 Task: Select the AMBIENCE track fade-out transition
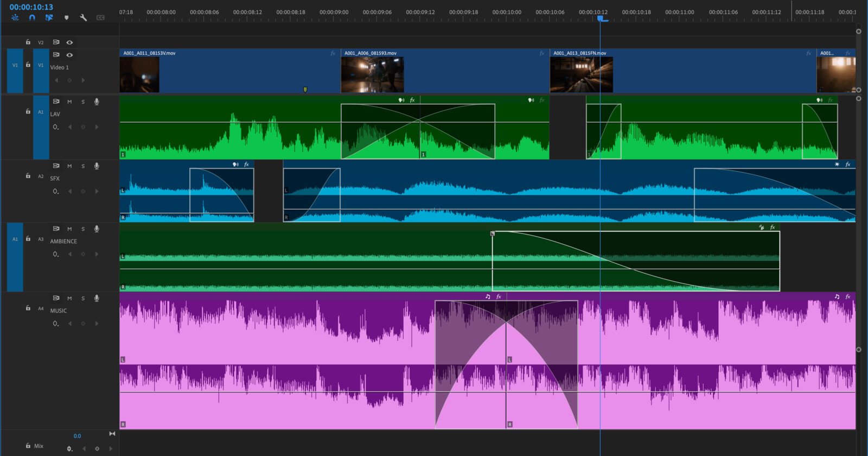(636, 261)
